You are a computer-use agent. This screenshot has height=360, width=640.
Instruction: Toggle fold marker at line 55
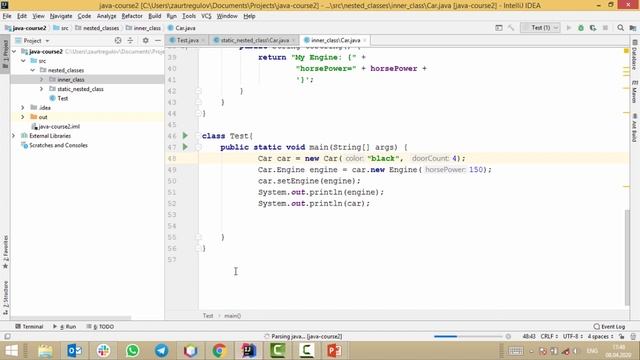(x=198, y=237)
